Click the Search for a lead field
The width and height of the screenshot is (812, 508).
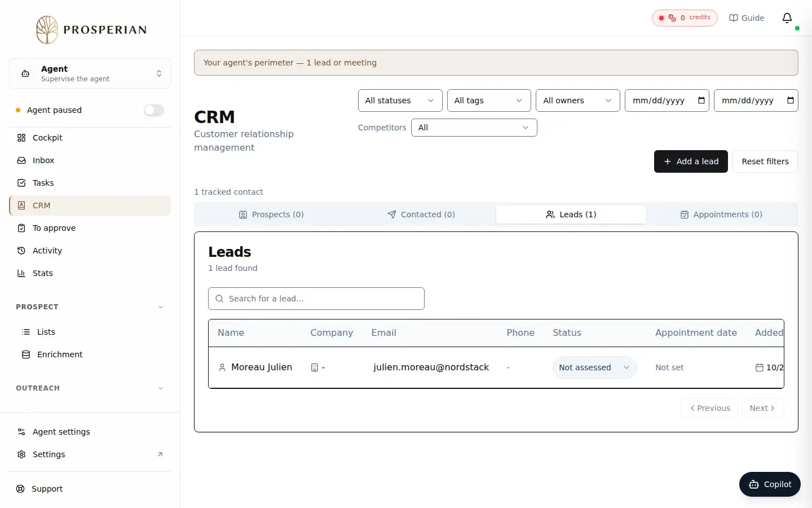coord(316,299)
